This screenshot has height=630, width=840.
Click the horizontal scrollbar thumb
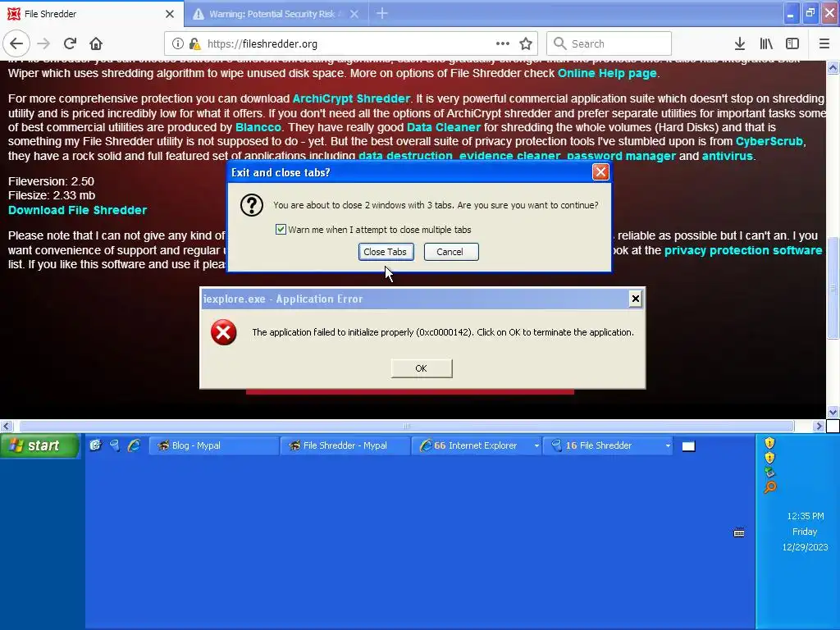tap(407, 427)
